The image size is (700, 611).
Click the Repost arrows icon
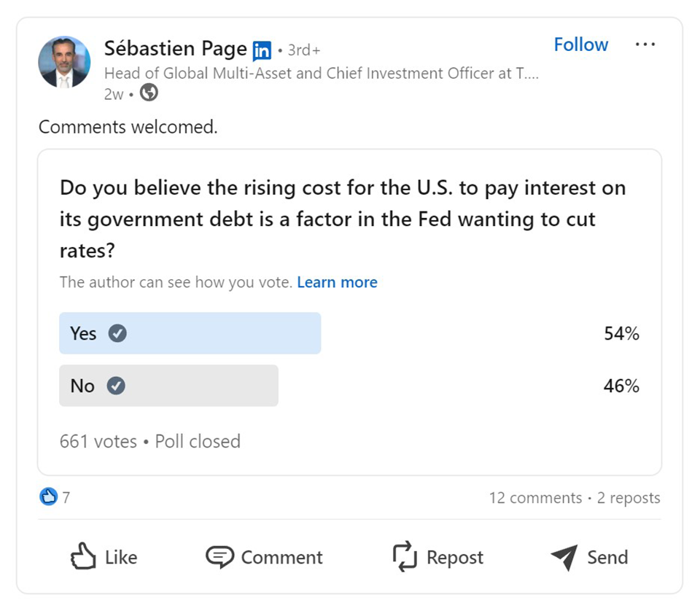click(x=405, y=557)
